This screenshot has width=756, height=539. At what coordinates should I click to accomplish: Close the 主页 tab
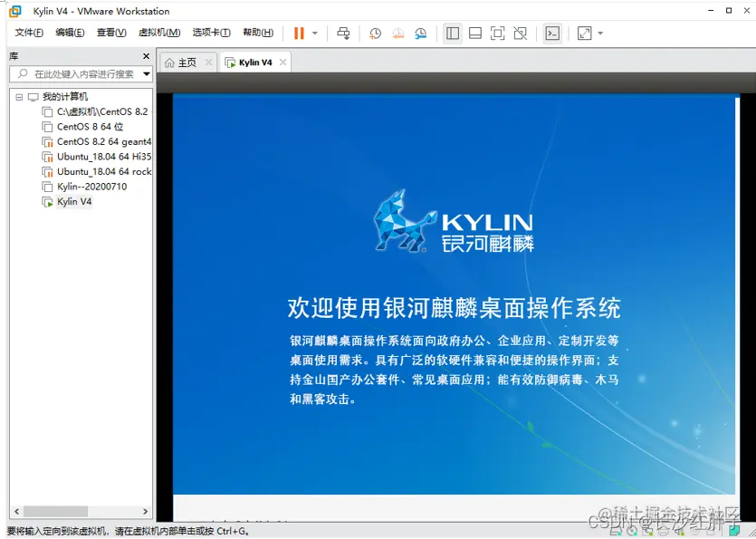(x=209, y=63)
